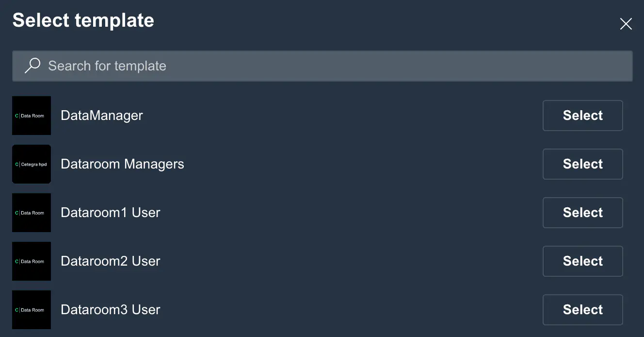Open the Dataroom1 User thumbnail image
The height and width of the screenshot is (337, 644).
(x=32, y=213)
